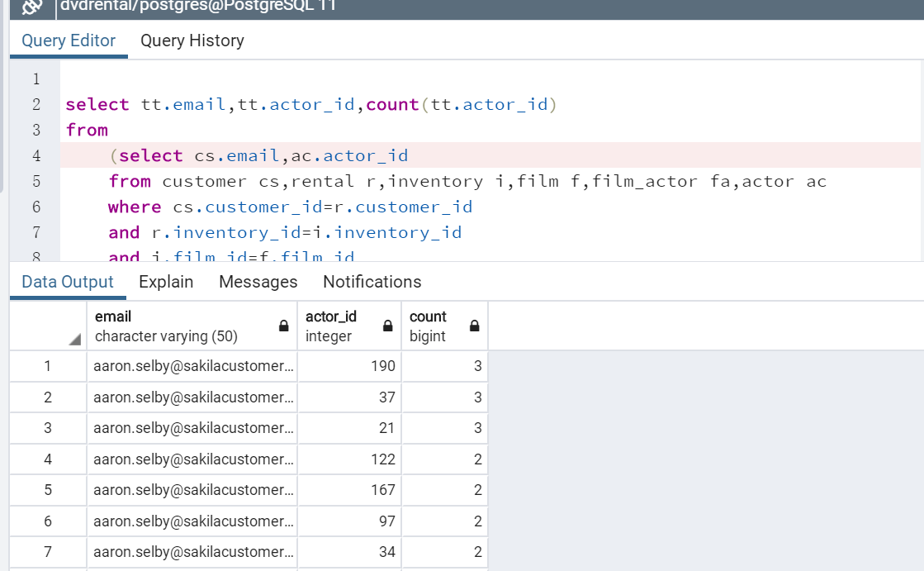
Task: Switch to the Query Editor tab
Action: (69, 40)
